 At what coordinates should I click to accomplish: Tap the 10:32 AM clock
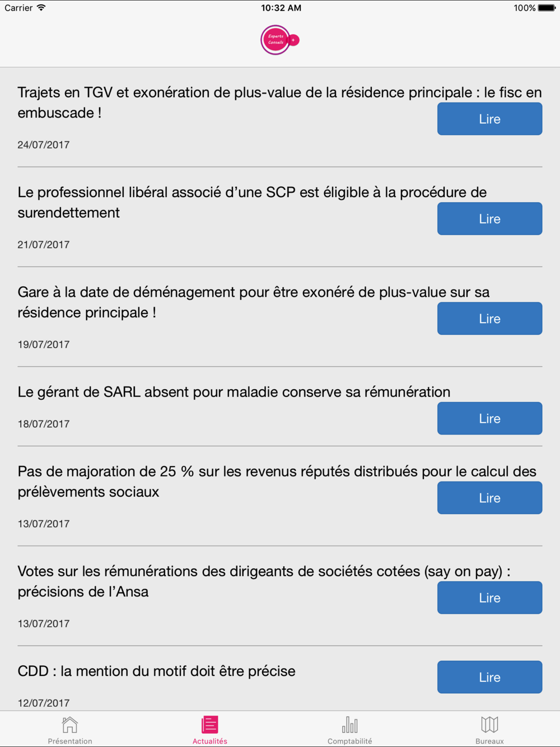[281, 8]
